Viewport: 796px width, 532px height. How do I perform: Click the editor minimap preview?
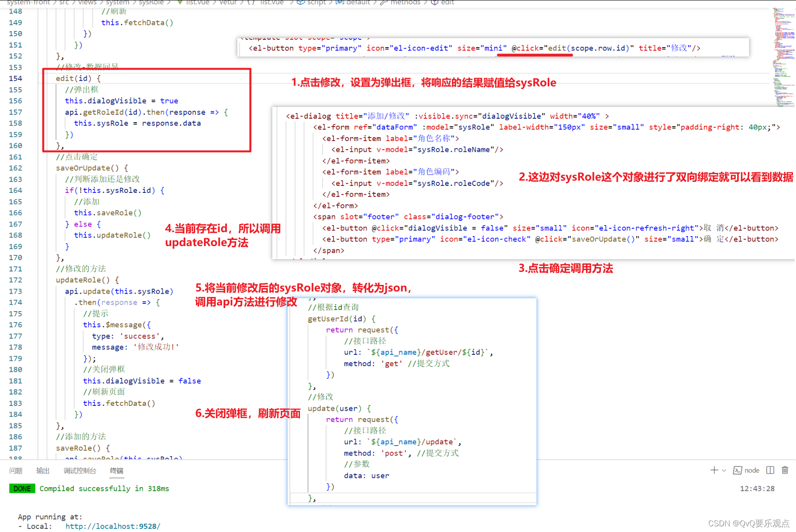click(x=783, y=57)
